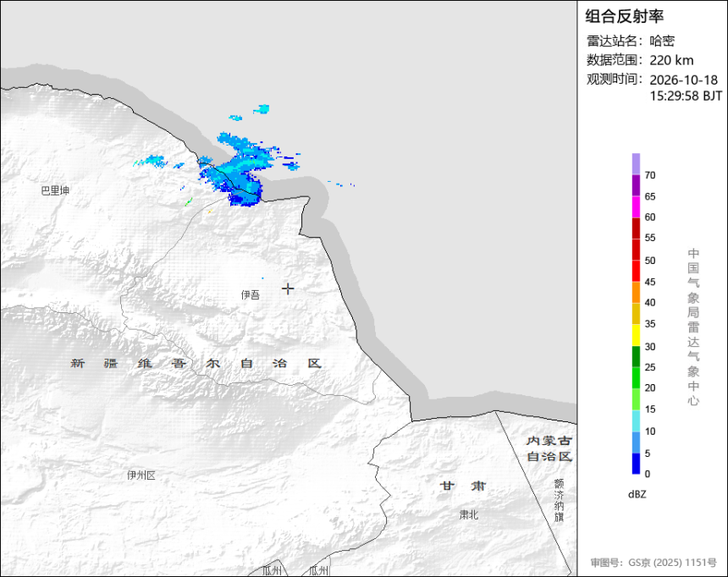Click the orange 40–45 dBZ legend swatch
The width and height of the screenshot is (728, 577).
point(636,292)
